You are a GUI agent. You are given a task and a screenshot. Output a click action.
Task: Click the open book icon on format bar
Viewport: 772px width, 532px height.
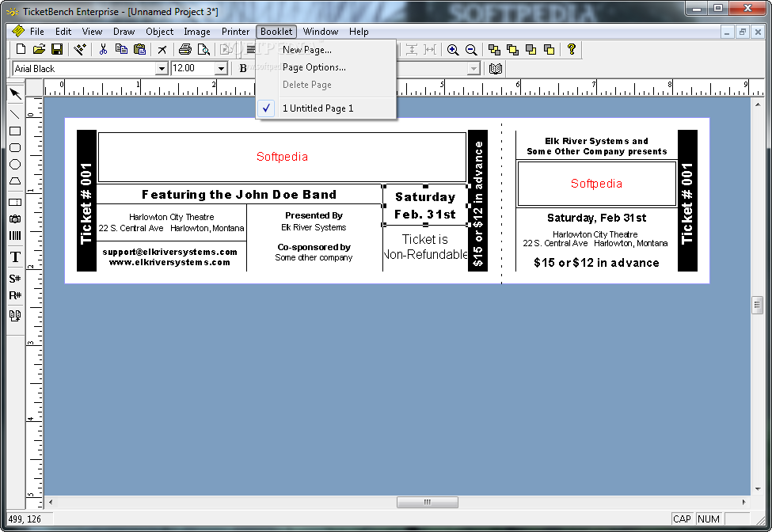click(496, 68)
